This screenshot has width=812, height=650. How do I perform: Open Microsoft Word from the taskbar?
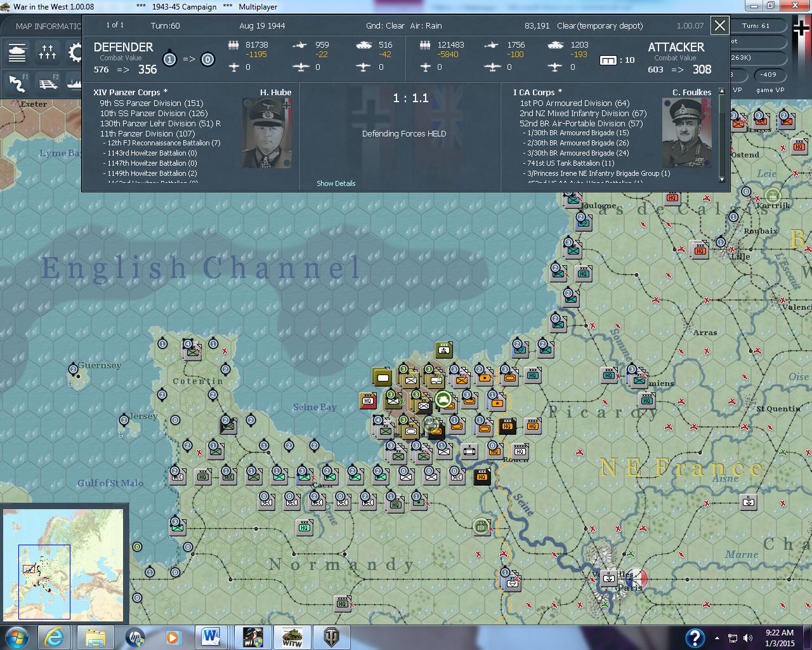(x=211, y=637)
